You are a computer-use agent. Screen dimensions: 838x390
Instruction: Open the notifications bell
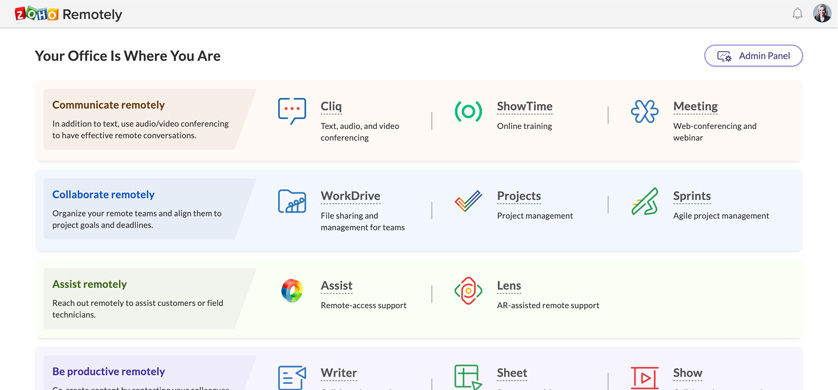click(797, 14)
